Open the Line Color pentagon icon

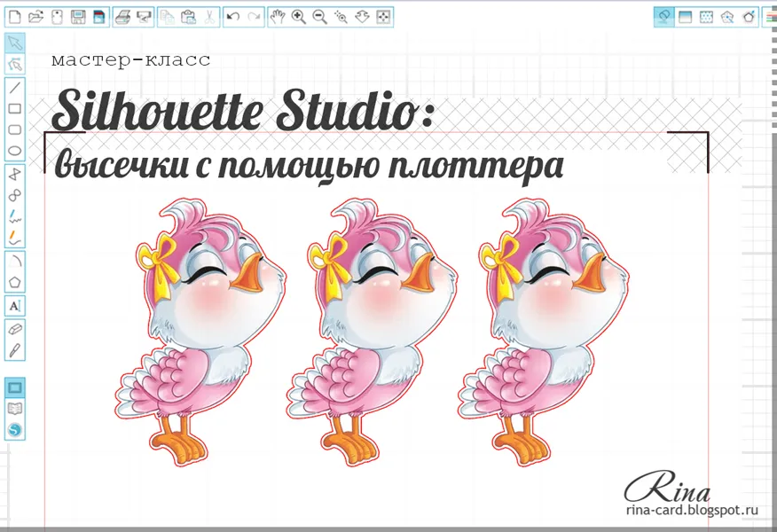(749, 18)
